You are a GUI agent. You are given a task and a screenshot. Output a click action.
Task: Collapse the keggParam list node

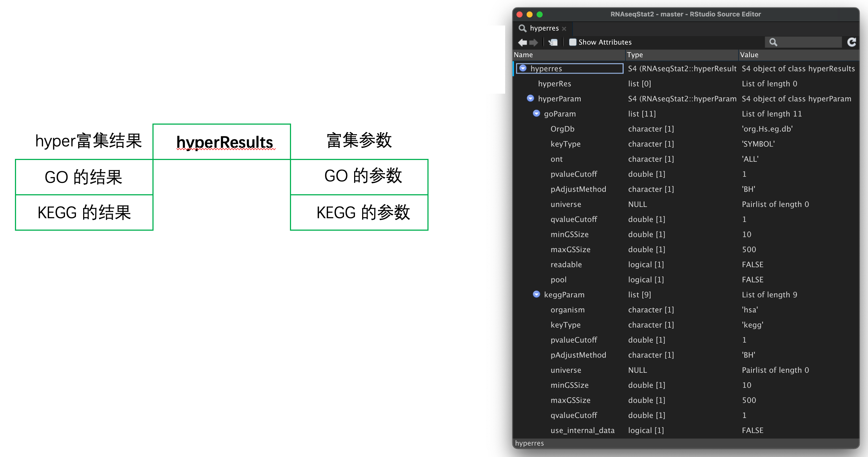click(536, 294)
